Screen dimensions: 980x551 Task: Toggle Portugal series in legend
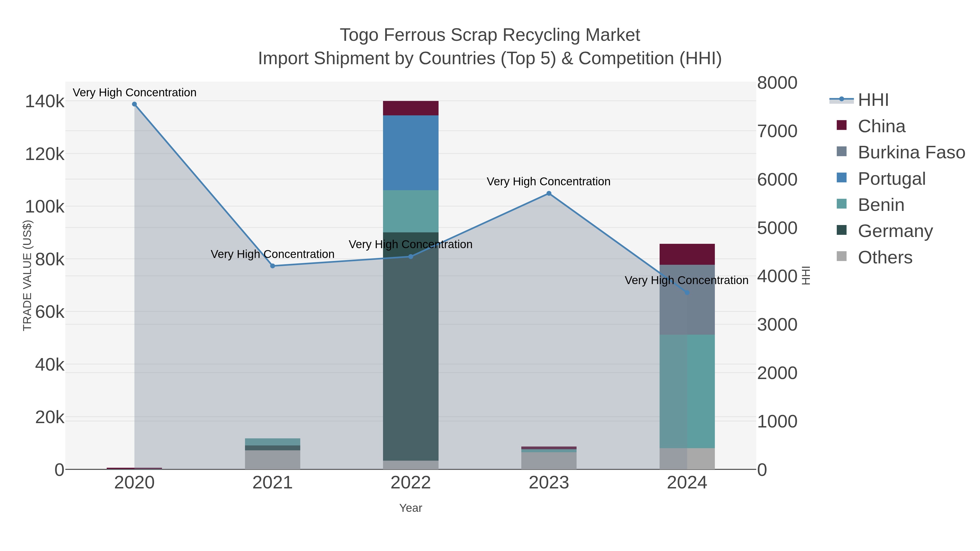881,179
